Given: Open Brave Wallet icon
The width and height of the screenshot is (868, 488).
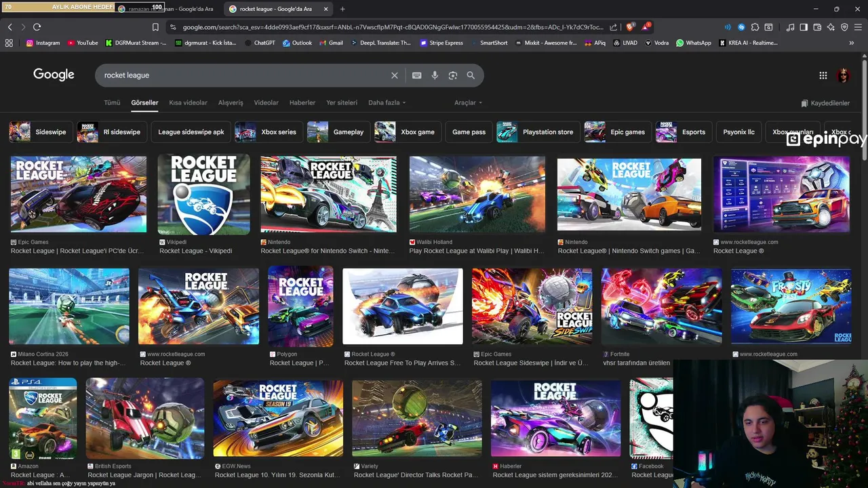Looking at the screenshot, I should pos(817,27).
